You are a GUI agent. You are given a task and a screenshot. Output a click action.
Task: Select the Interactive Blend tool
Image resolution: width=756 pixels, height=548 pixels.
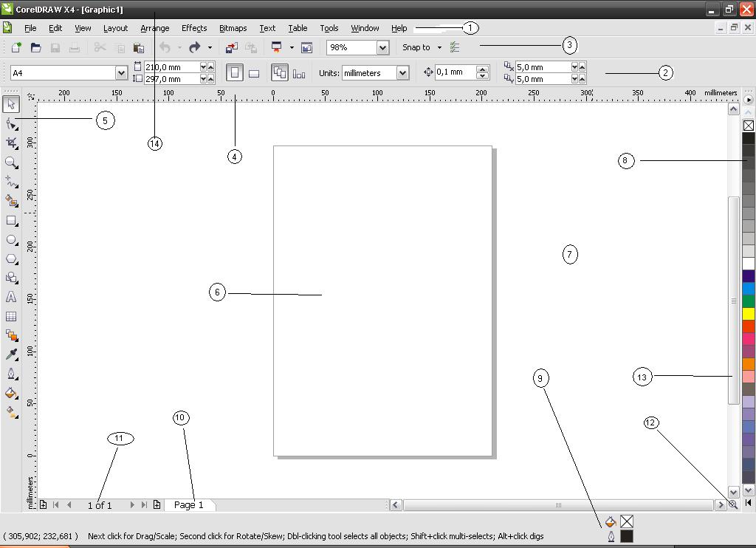(x=11, y=335)
